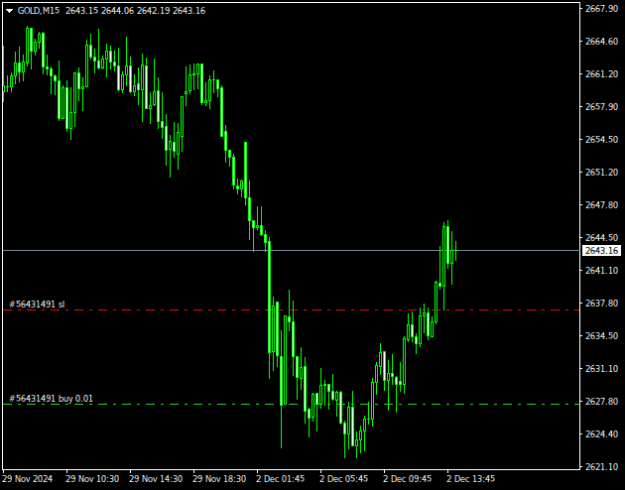Click the 2 Dec 01:45 time label
The height and width of the screenshot is (490, 625).
(280, 478)
